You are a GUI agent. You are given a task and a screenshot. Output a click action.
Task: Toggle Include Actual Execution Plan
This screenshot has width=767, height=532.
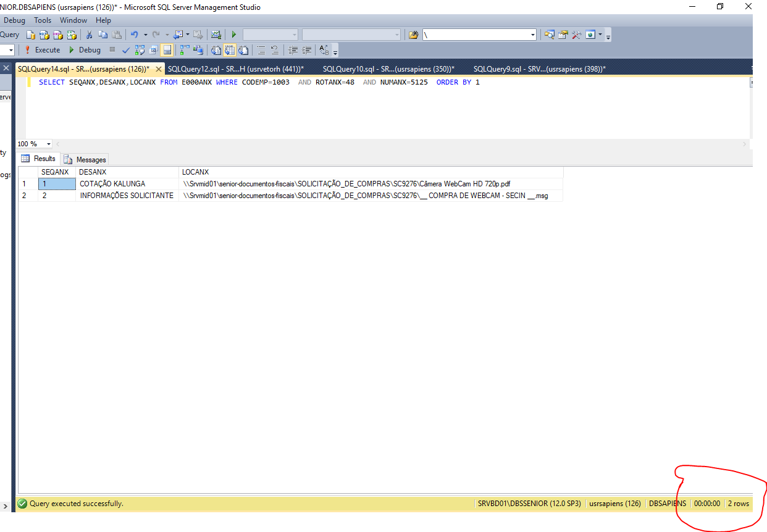(x=185, y=50)
